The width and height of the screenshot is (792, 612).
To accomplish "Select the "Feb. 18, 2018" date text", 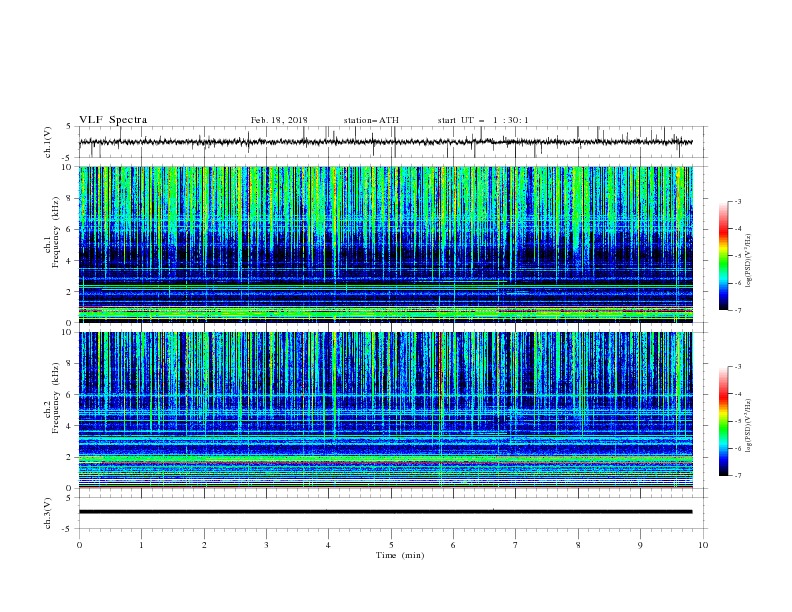I will pos(279,120).
